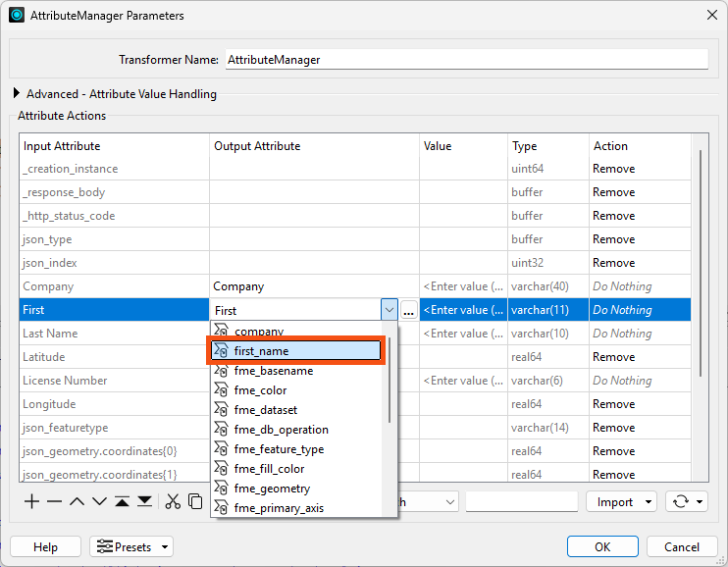Close the AttributeManager Parameters dialog
728x567 pixels.
click(x=712, y=15)
